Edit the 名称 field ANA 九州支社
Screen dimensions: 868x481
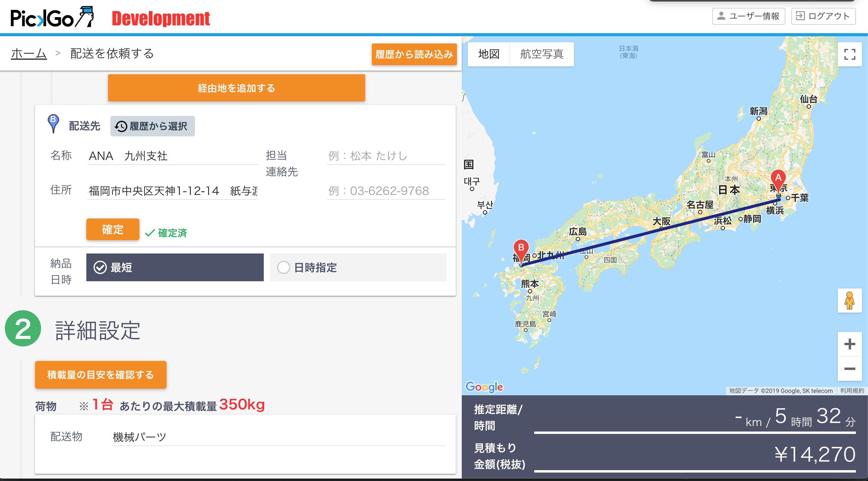173,156
